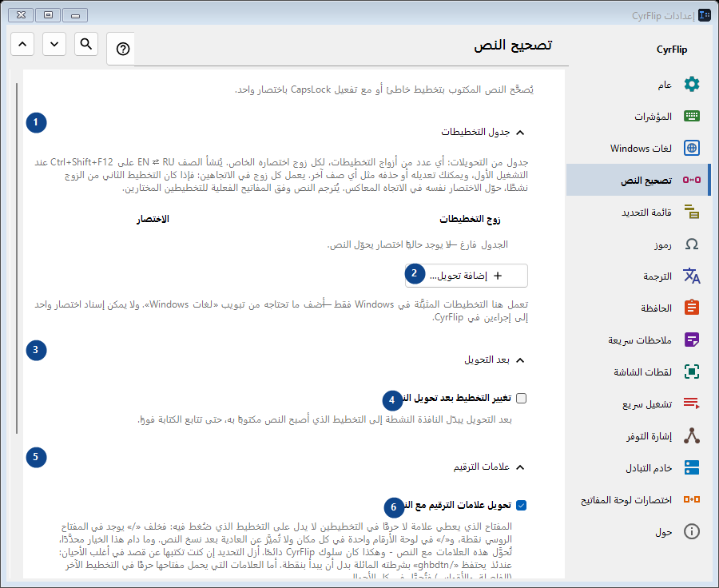
Task: Click the orange keyboard shortcuts icon
Action: tap(692, 499)
